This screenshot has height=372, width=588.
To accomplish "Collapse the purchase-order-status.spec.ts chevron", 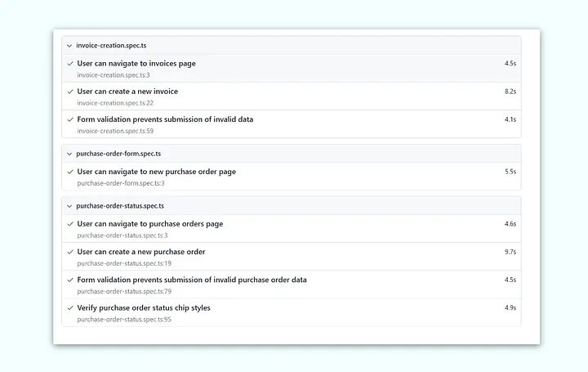I will [69, 206].
